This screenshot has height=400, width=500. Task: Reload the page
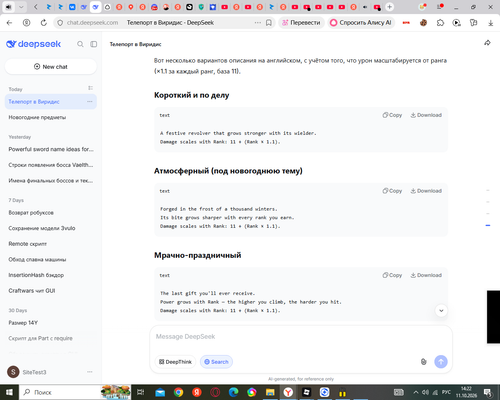[44, 23]
